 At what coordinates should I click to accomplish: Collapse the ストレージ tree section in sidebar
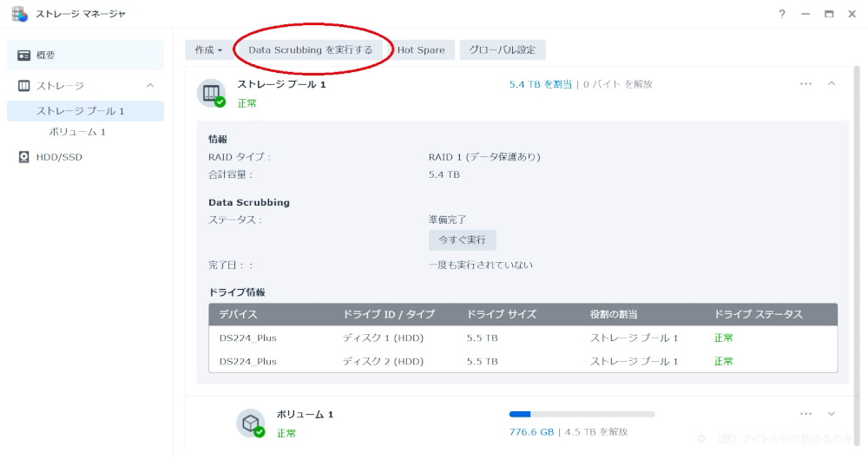pyautogui.click(x=150, y=86)
